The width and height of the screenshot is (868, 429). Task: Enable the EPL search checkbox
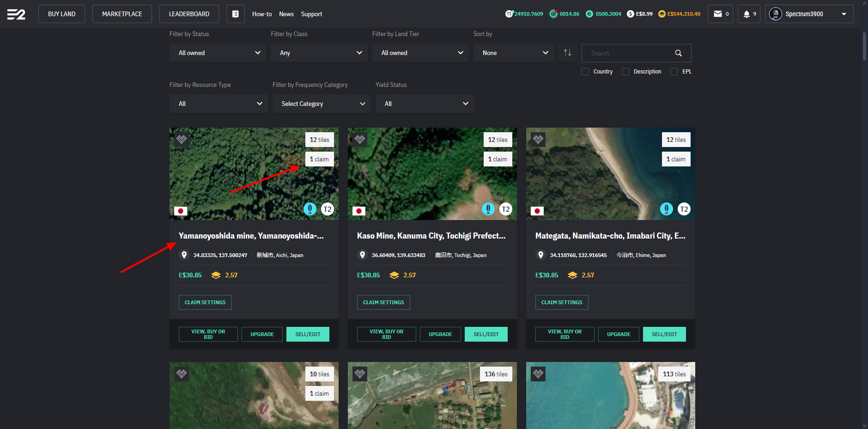click(x=674, y=72)
